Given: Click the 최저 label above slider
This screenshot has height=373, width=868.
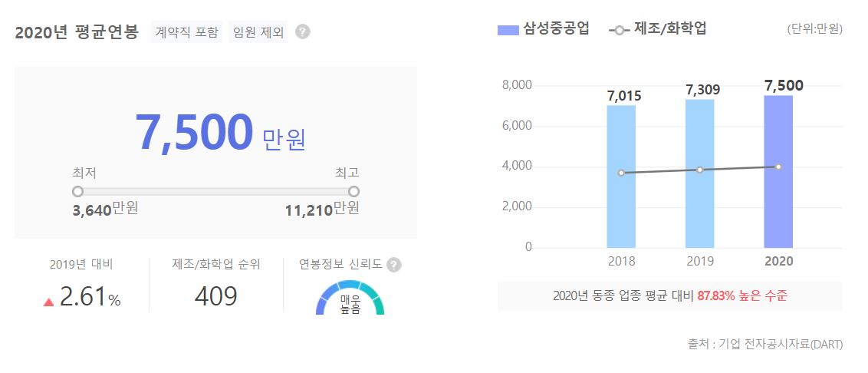Looking at the screenshot, I should (x=84, y=173).
